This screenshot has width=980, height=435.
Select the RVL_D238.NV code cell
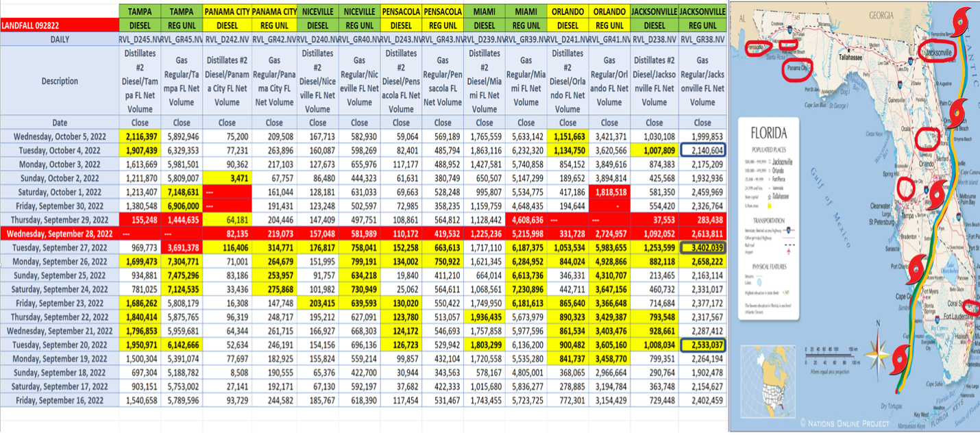click(x=654, y=40)
